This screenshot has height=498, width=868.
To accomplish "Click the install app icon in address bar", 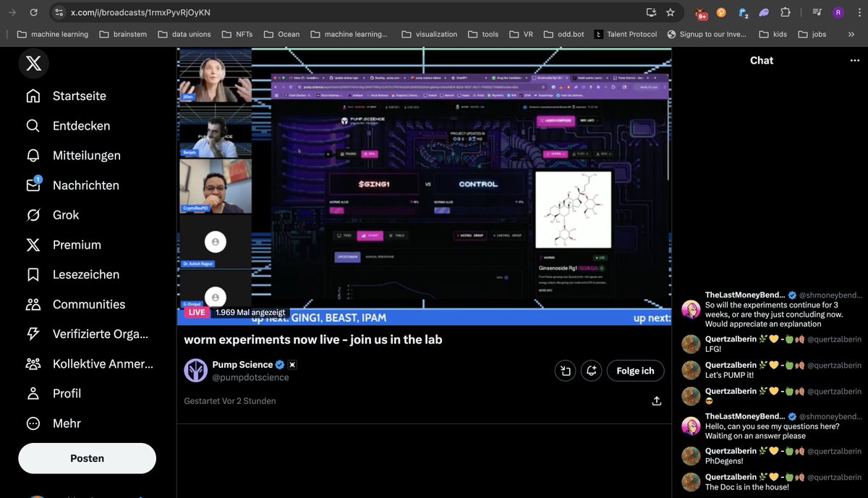I will pos(651,12).
